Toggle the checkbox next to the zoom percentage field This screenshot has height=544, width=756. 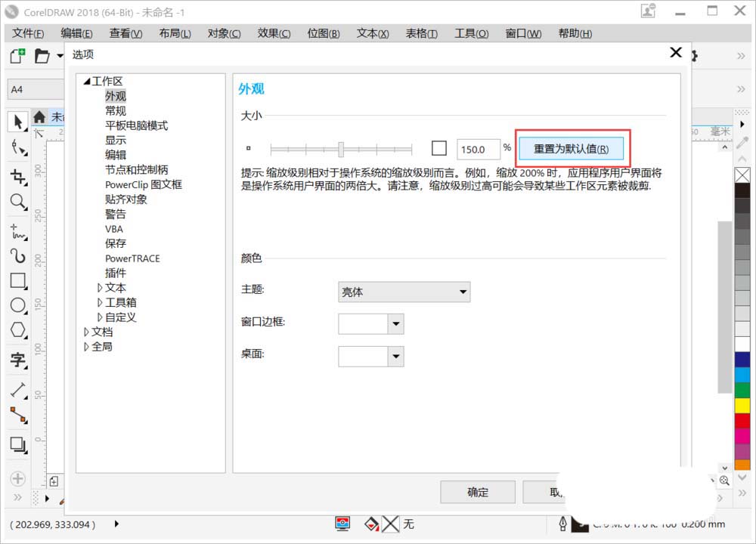tap(438, 148)
